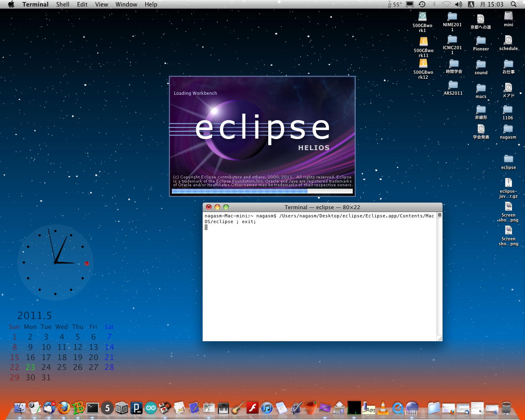Launch Arduino from the Dock
The image size is (525, 420).
tap(151, 408)
